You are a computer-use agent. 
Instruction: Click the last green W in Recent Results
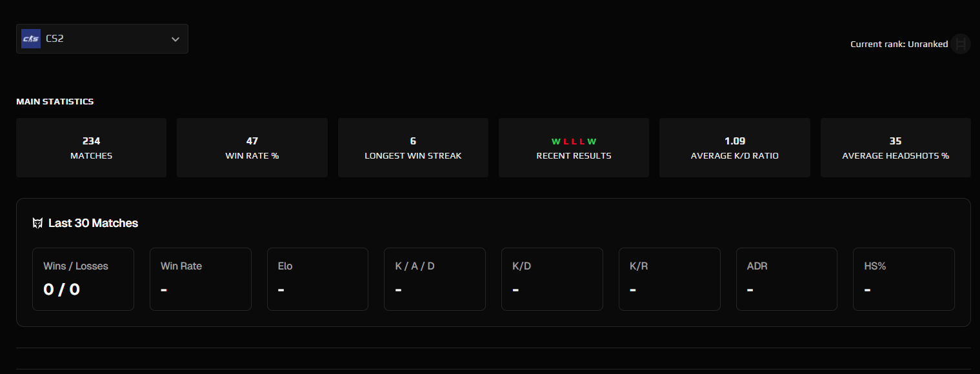[x=592, y=141]
